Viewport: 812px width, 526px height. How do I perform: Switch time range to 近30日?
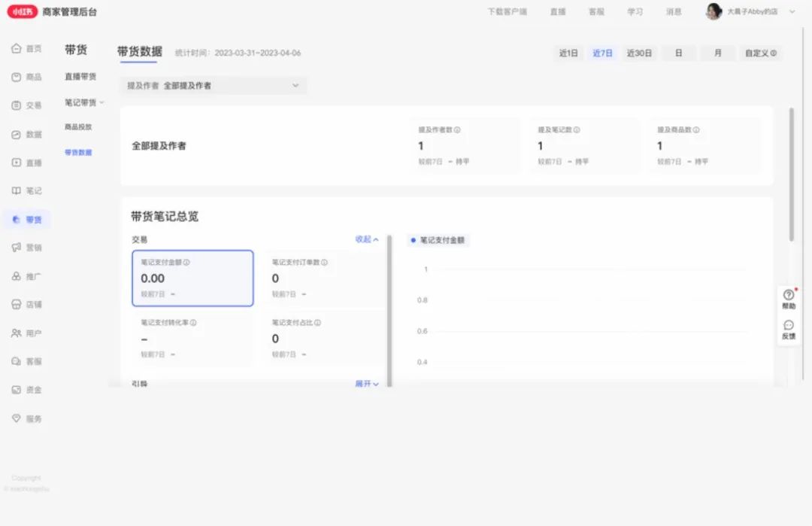tap(639, 53)
